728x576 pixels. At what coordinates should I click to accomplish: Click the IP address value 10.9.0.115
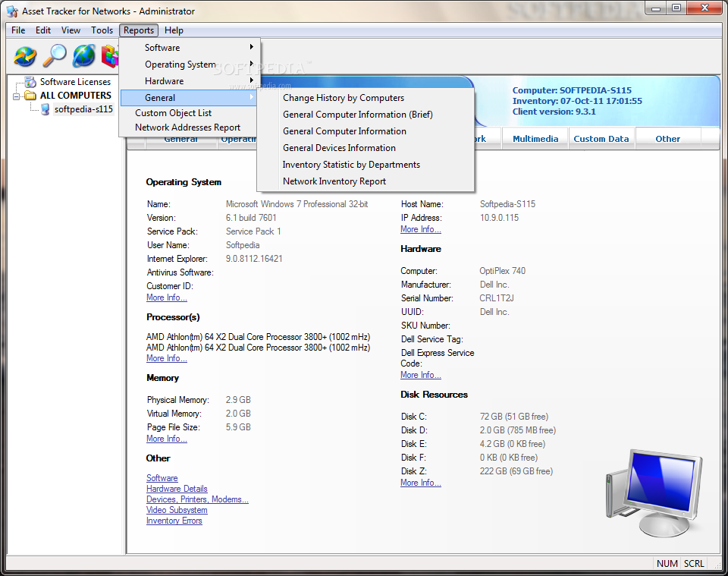coord(499,218)
